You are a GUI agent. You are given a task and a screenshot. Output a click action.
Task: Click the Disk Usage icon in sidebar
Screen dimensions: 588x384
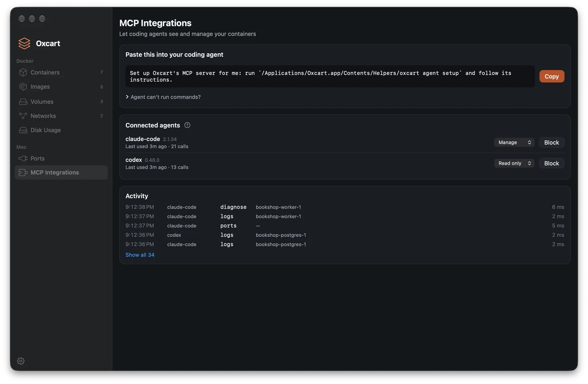click(x=23, y=130)
